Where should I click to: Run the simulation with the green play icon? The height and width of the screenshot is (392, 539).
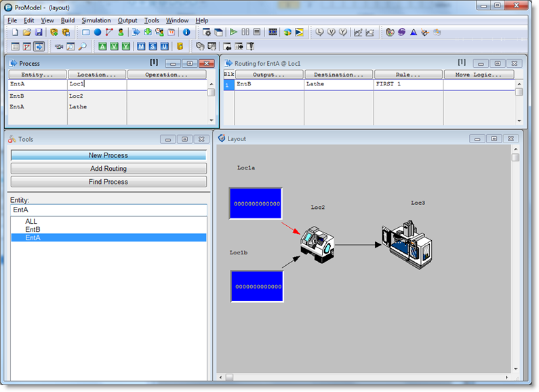233,33
